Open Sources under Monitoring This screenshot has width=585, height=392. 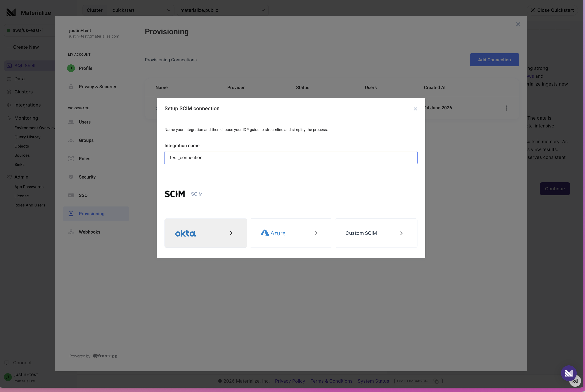[22, 155]
